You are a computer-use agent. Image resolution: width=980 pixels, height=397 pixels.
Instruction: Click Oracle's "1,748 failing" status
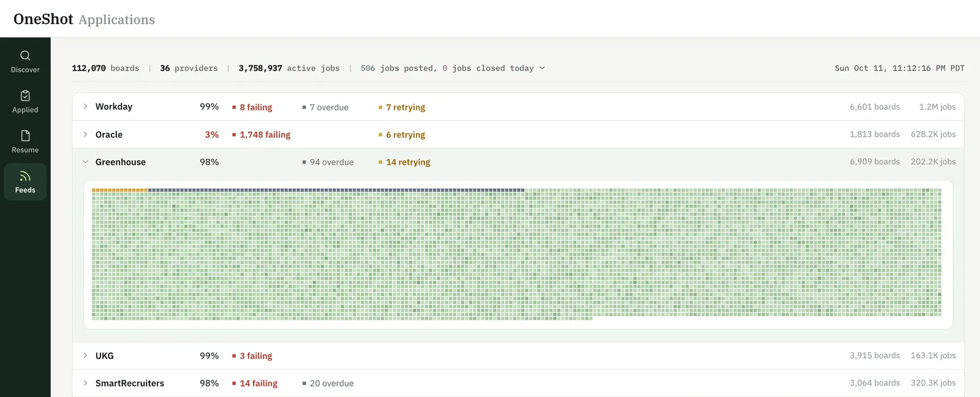(261, 135)
